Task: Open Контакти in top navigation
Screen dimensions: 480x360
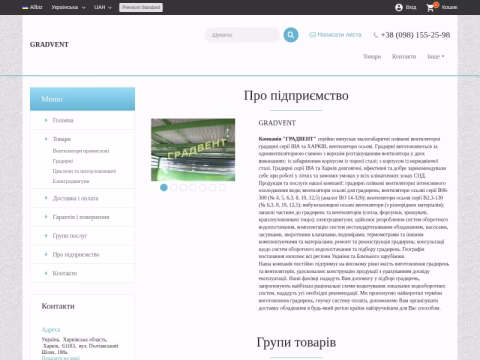Action: click(x=404, y=57)
